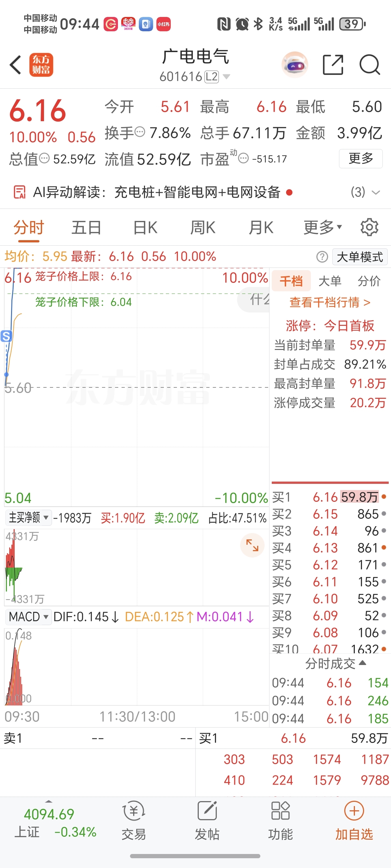Open the stock code dropdown triangle
This screenshot has width=391, height=868.
[226, 77]
